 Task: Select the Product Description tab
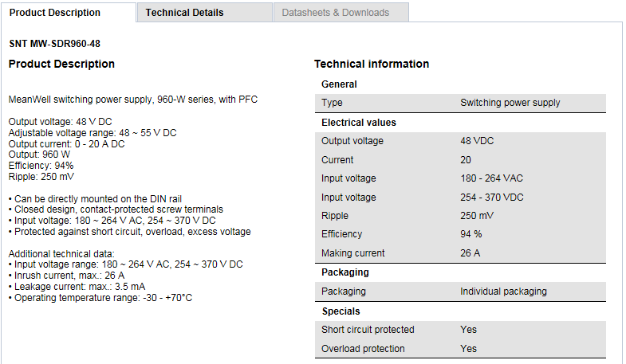[55, 13]
